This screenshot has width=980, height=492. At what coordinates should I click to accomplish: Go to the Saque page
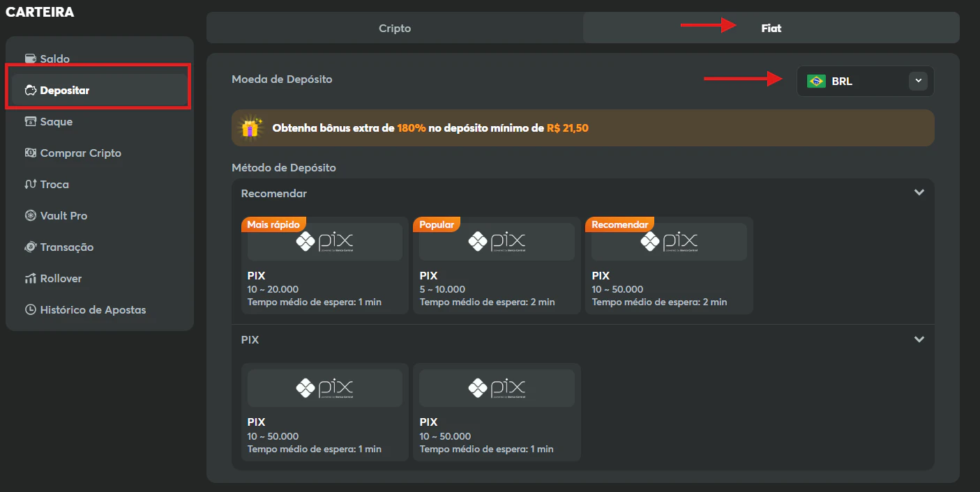[x=100, y=121]
